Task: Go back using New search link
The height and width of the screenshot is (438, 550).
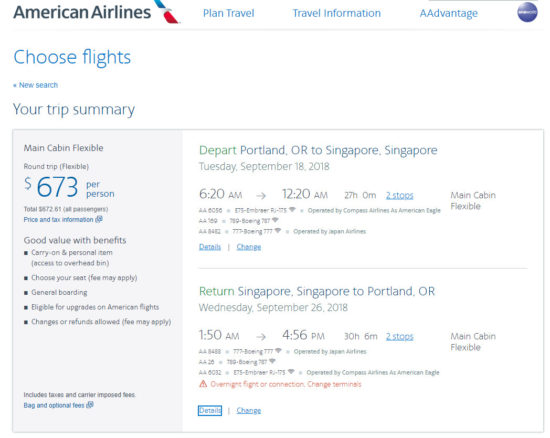Action: 35,85
